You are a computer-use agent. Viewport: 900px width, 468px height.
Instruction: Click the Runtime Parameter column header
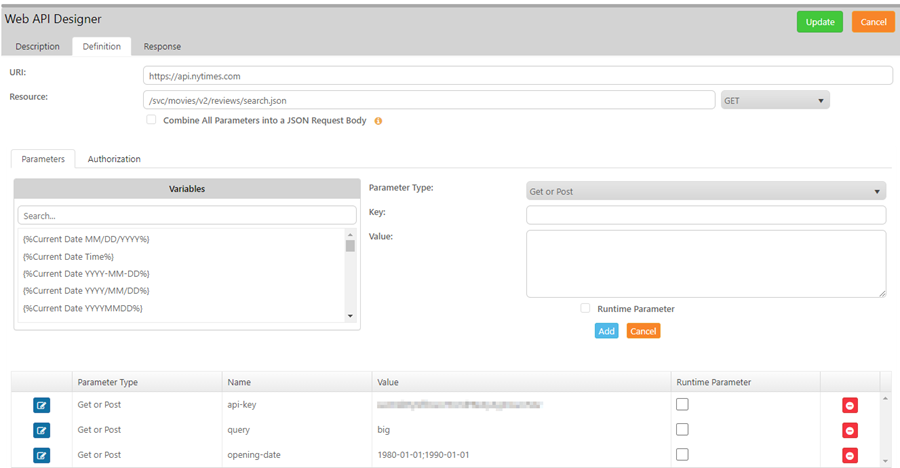(745, 382)
